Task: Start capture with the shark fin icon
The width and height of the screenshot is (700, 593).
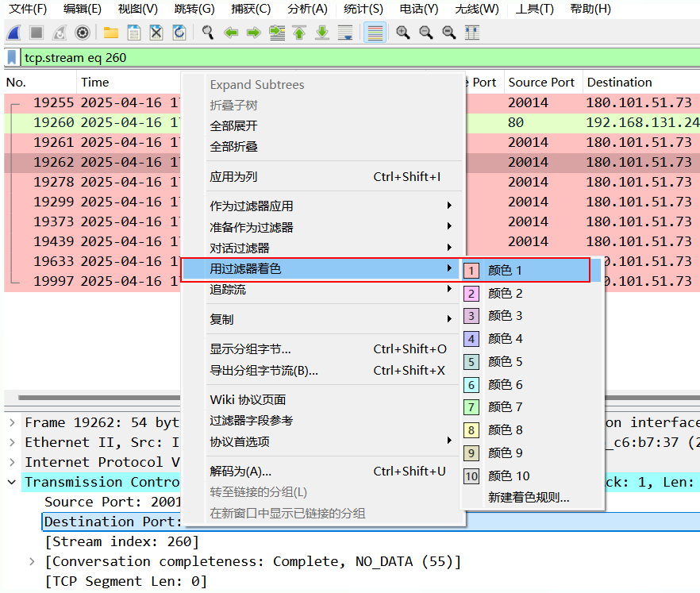Action: [14, 33]
